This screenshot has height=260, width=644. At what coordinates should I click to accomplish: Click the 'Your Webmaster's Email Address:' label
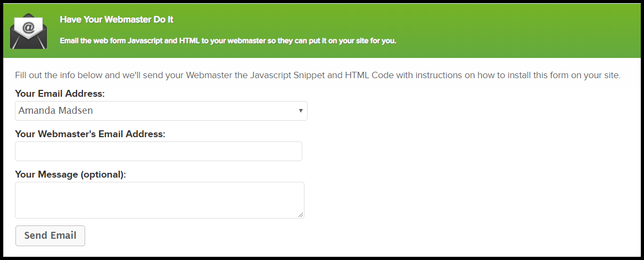click(90, 134)
